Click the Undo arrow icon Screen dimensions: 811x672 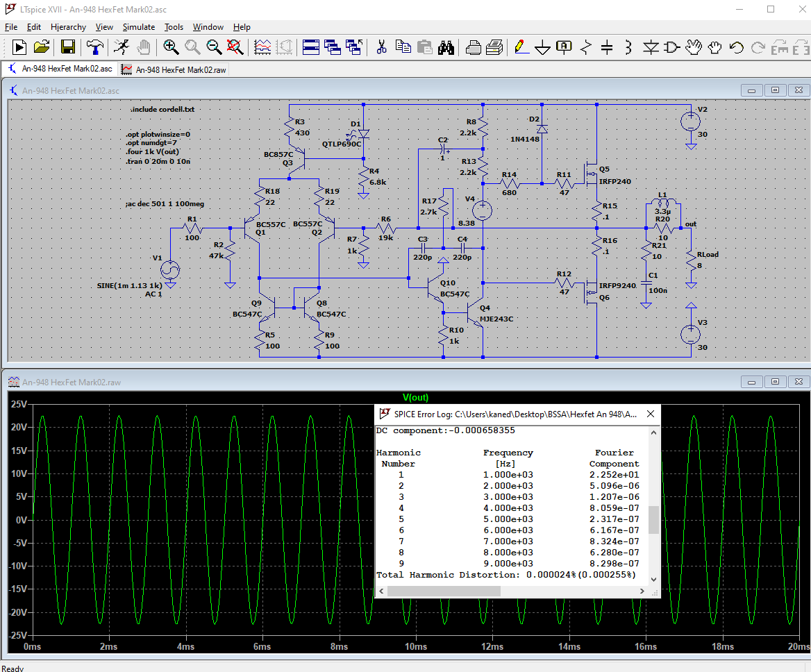pyautogui.click(x=737, y=47)
